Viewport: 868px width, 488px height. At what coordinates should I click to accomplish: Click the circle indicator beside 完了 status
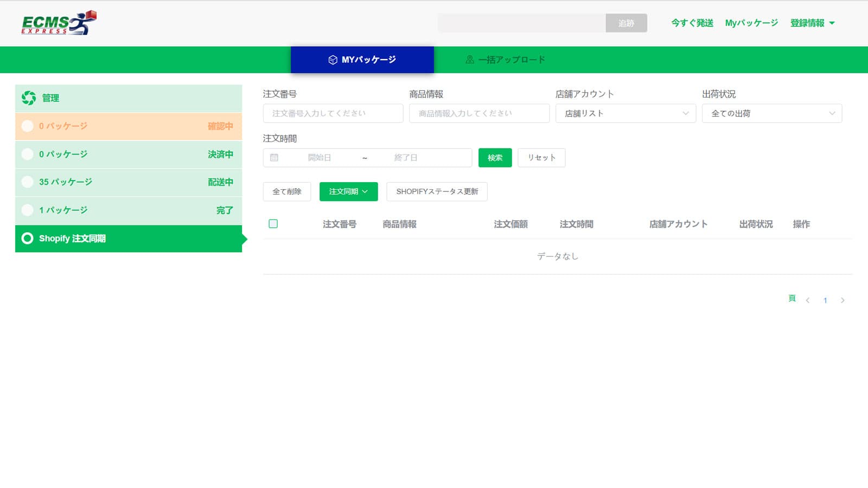(28, 210)
